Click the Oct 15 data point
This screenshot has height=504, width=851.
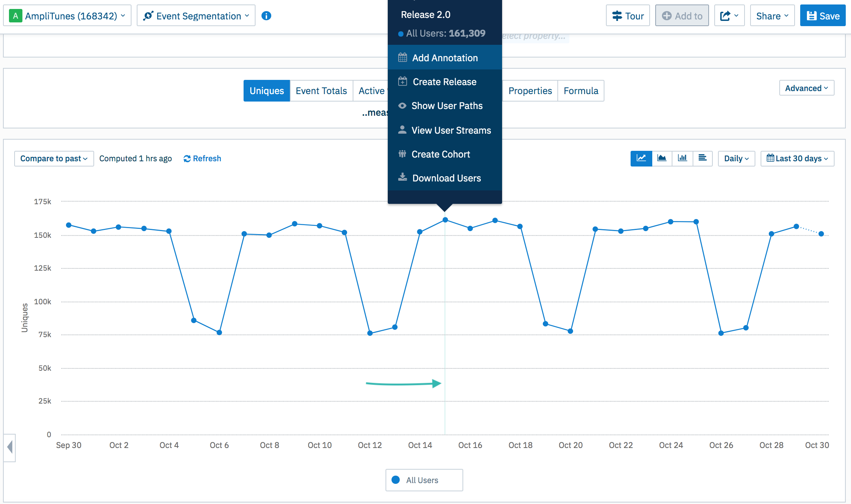(x=445, y=220)
